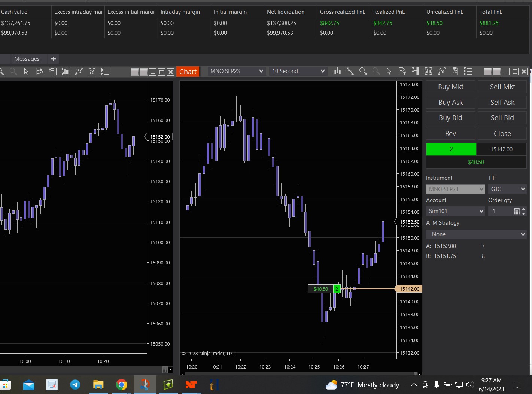Expand the 10 Second interval dropdown

(x=298, y=71)
